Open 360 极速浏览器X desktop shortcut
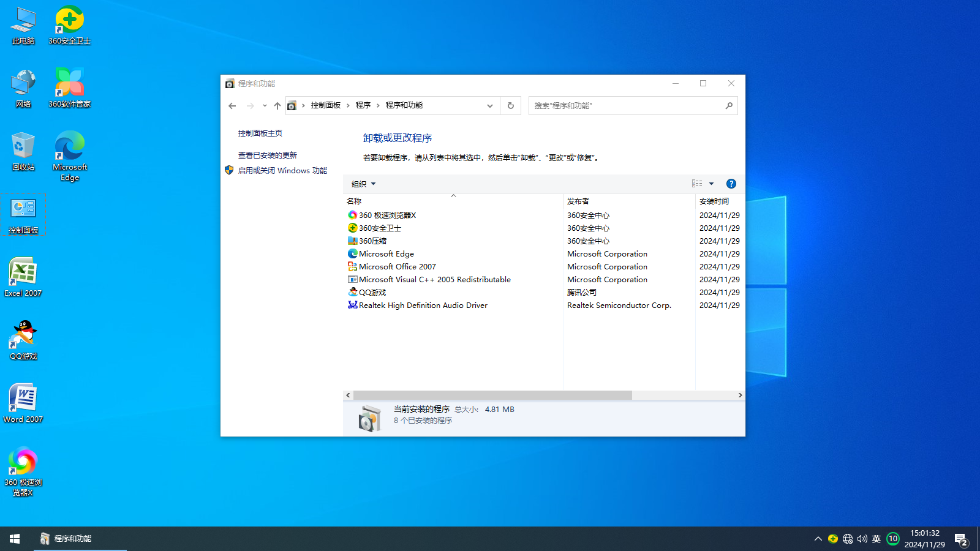Viewport: 980px width, 551px height. [23, 473]
